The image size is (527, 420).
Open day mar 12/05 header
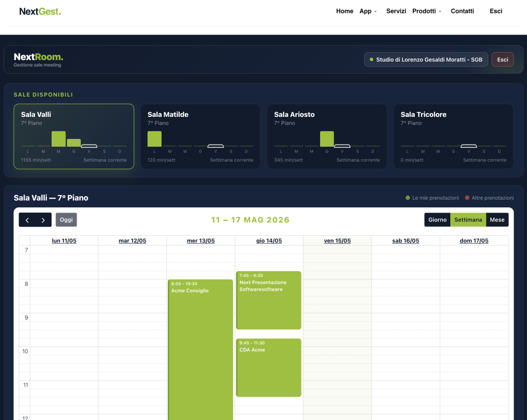pos(132,240)
